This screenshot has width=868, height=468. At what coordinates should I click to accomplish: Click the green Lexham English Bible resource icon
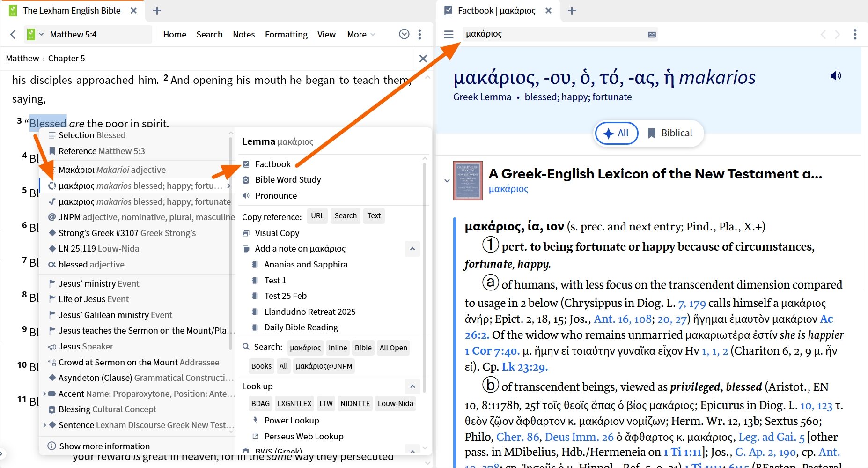coord(31,34)
